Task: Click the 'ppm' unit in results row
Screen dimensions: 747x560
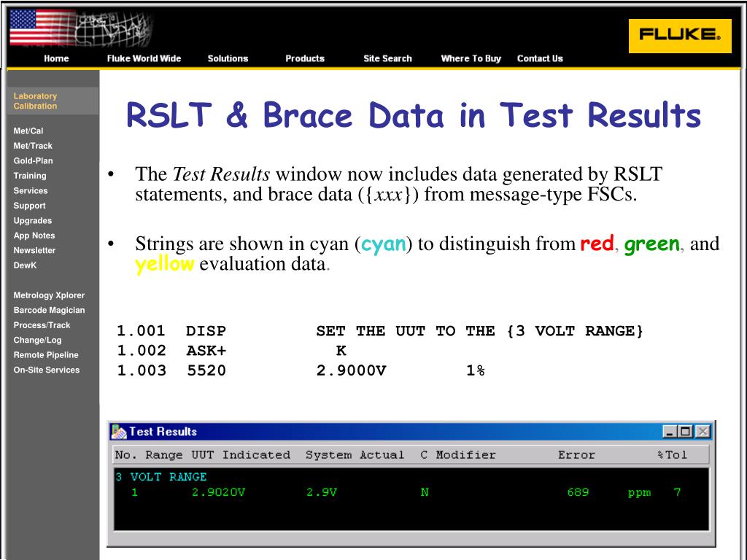Action: coord(639,493)
